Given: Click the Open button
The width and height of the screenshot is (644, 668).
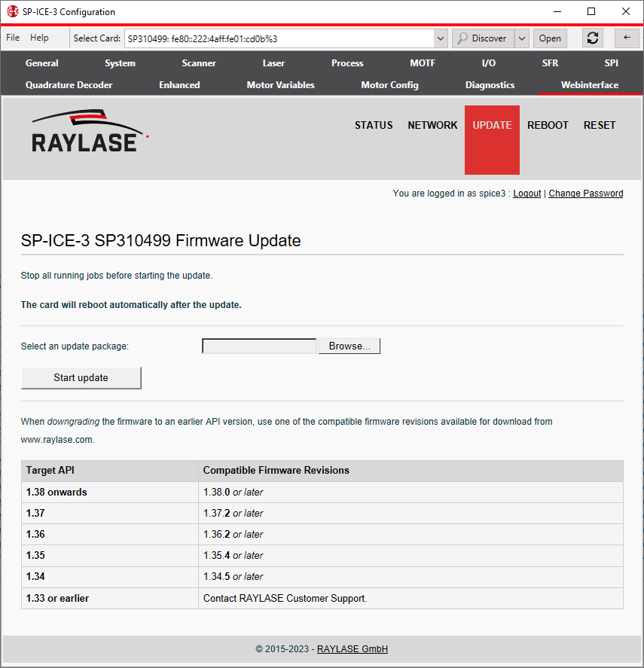Looking at the screenshot, I should coord(550,38).
